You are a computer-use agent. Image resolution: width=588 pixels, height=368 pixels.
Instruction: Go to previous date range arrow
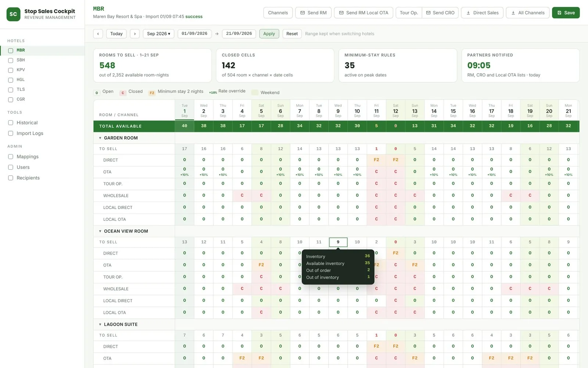98,34
